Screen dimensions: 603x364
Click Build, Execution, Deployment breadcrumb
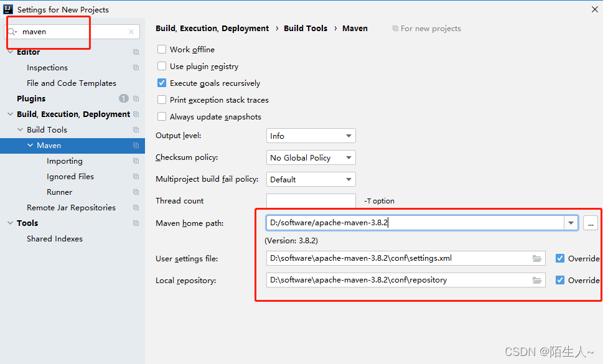click(212, 29)
